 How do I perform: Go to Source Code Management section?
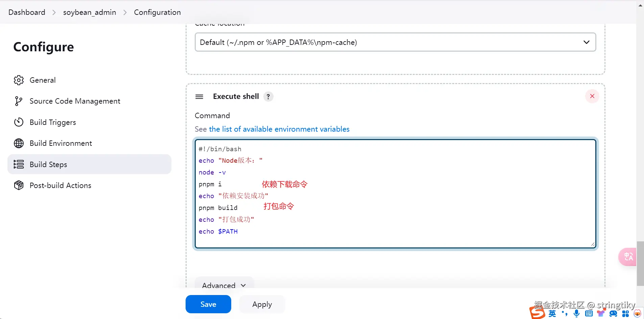pyautogui.click(x=89, y=101)
